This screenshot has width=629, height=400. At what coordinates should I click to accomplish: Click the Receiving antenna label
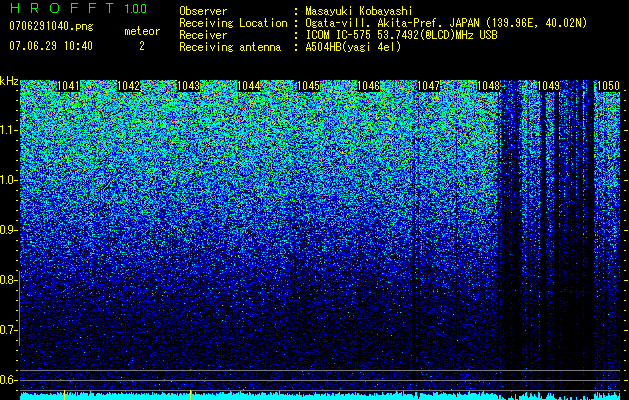230,47
